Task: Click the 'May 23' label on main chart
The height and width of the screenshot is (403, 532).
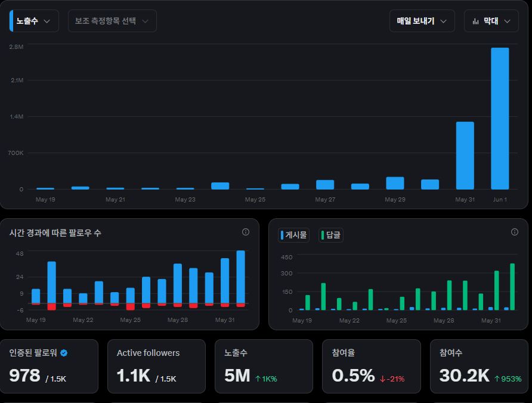Action: tap(185, 200)
